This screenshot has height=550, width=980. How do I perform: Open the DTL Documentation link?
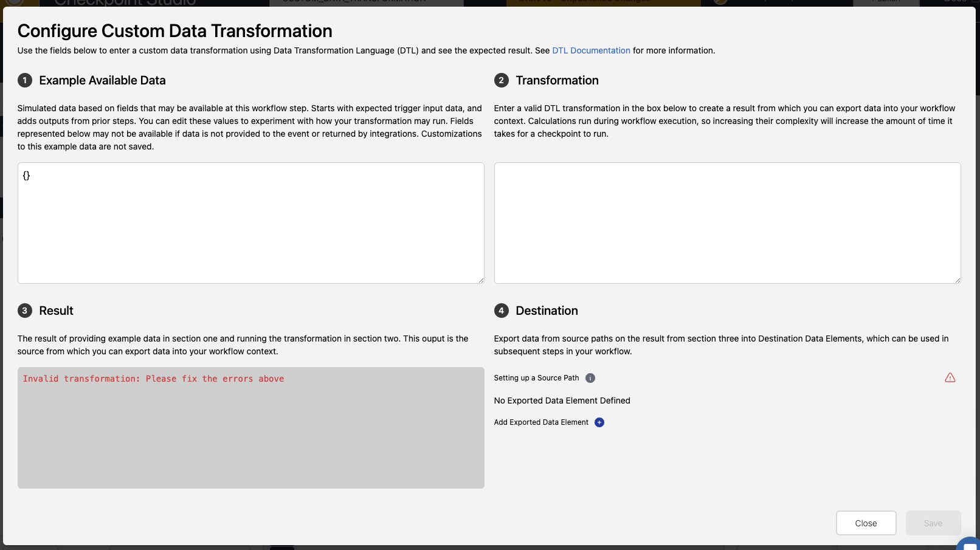pos(591,50)
